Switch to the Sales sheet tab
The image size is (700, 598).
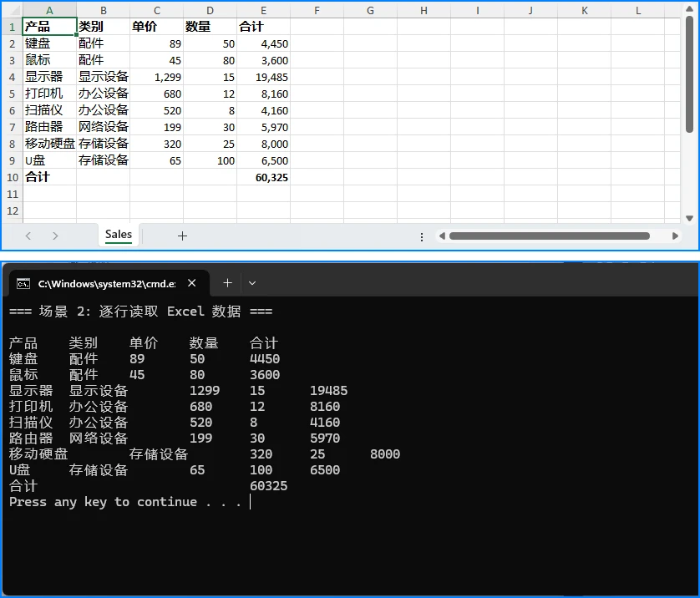119,235
